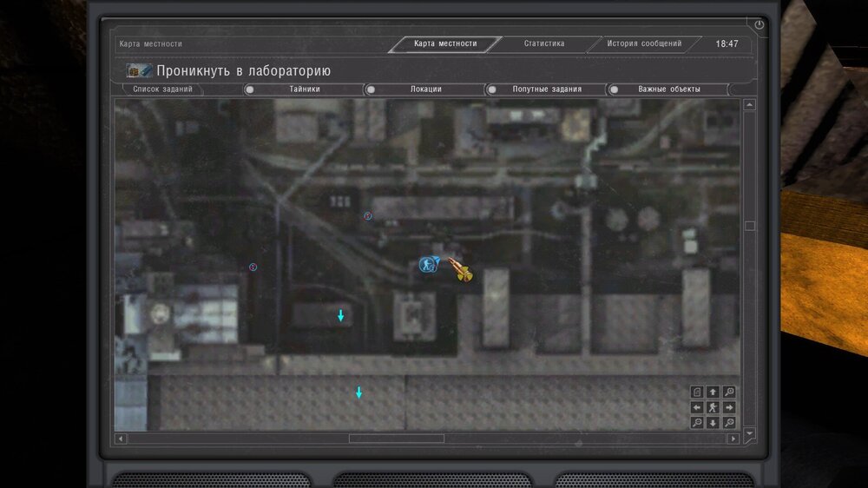This screenshot has width=868, height=488.
Task: Open the Список заданий task list
Action: click(163, 89)
